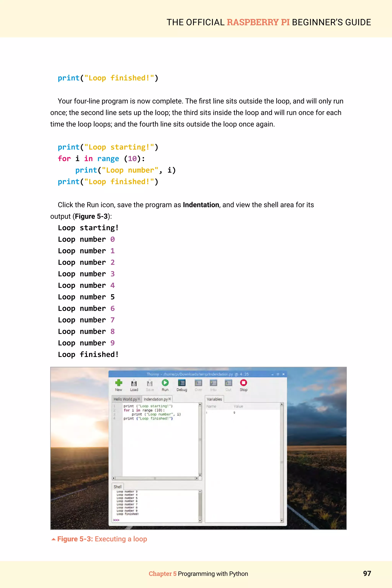Click the shell prompt >>> line
Image resolution: width=392 pixels, height=588 pixels.
[x=116, y=520]
